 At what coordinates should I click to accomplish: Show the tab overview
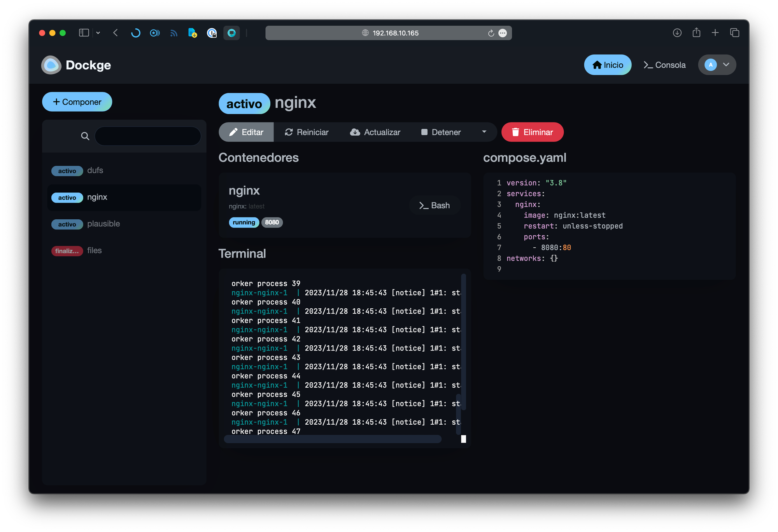[x=734, y=33]
